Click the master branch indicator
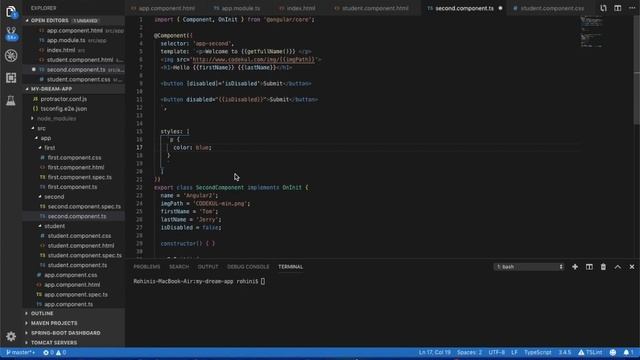 click(x=20, y=352)
